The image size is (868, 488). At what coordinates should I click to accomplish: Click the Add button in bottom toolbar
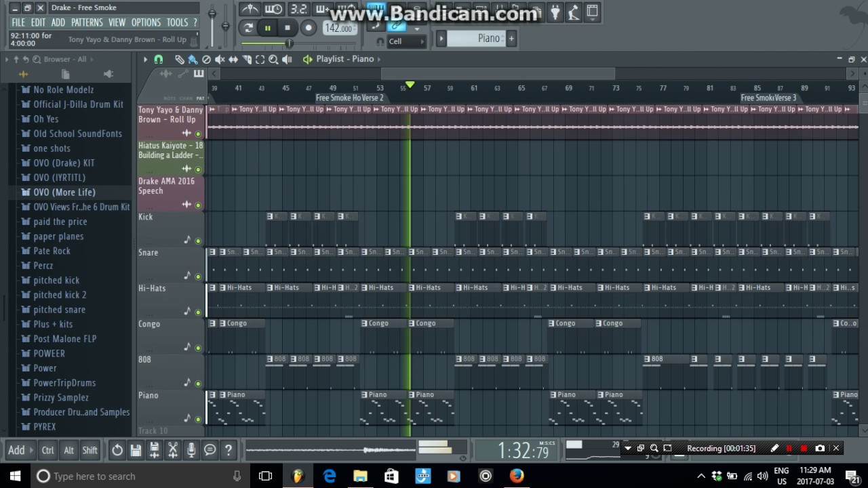[20, 449]
